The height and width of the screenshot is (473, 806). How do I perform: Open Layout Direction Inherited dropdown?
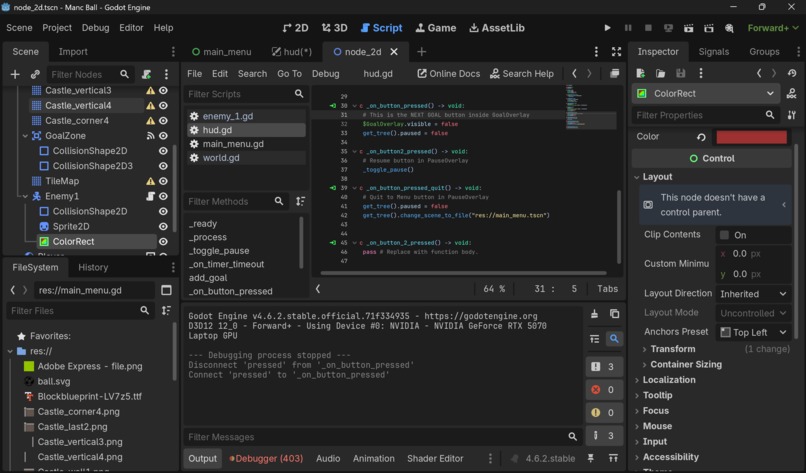(x=753, y=294)
